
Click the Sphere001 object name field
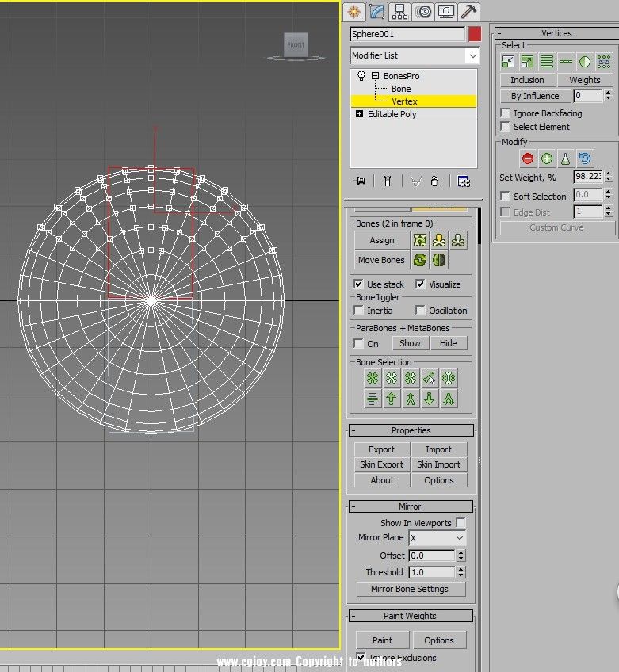point(407,34)
